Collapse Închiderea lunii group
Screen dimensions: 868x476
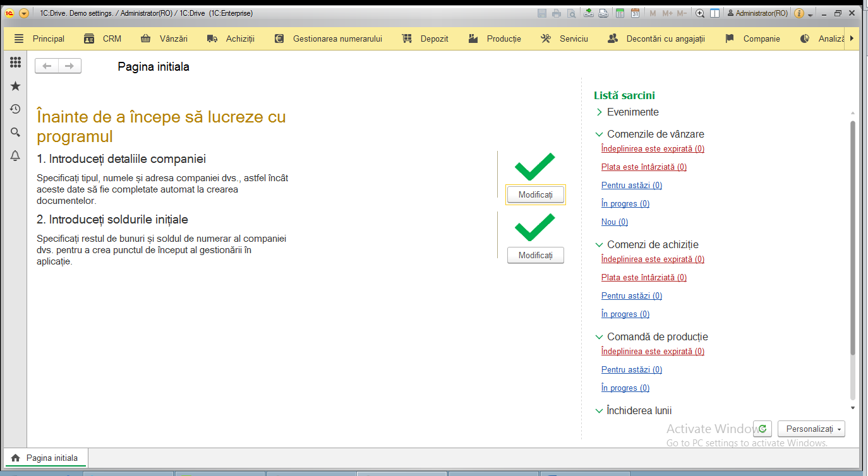click(600, 411)
